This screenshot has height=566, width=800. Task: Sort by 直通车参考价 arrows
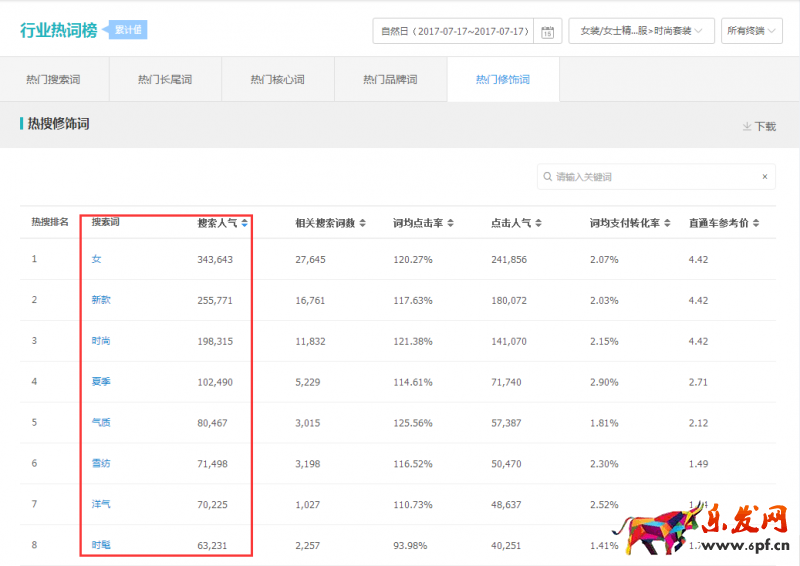point(756,223)
